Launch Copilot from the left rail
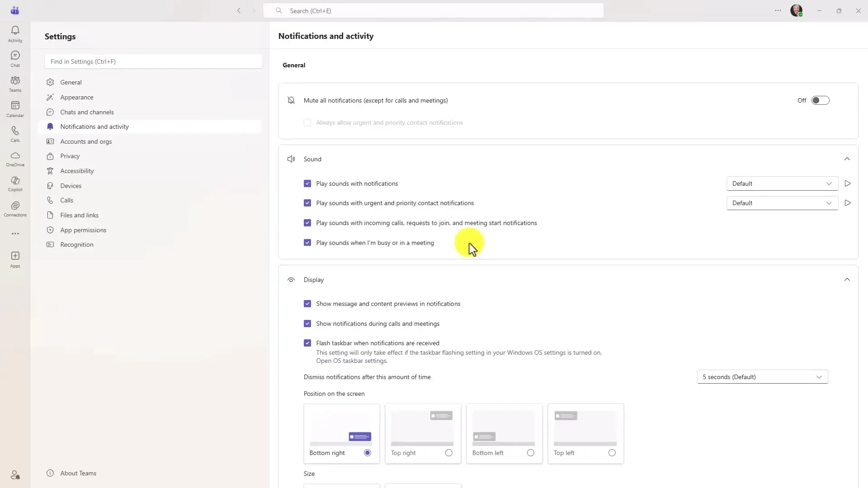Screen dimensions: 868x488 coord(15,184)
